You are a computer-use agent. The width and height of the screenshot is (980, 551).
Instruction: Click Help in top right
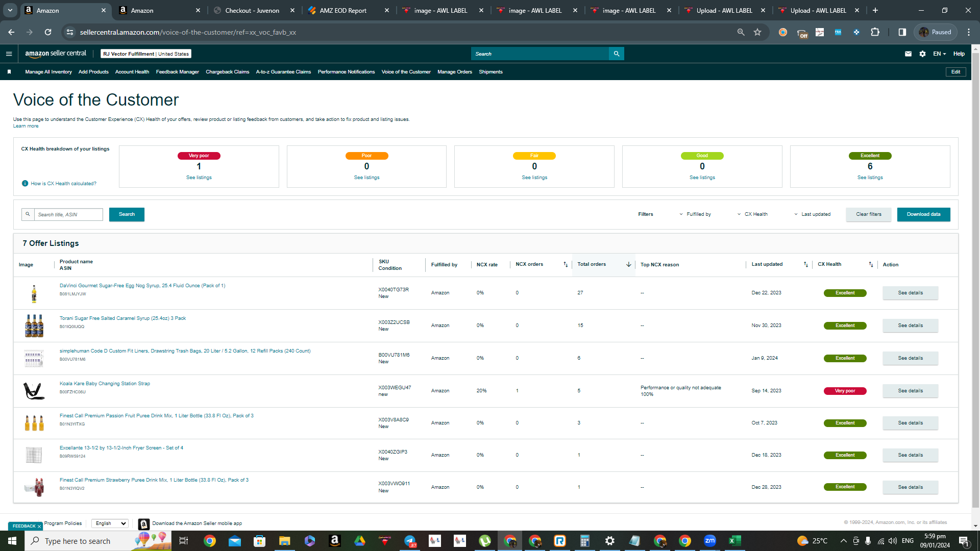point(959,54)
